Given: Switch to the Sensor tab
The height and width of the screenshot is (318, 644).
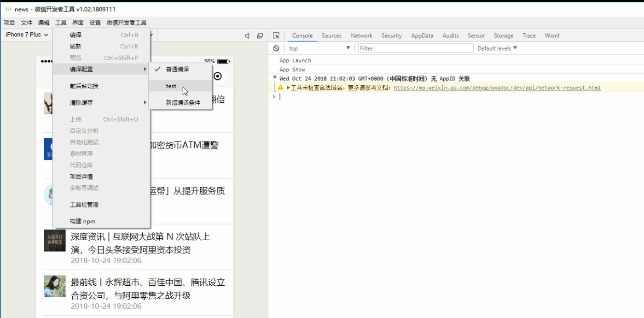Looking at the screenshot, I should pos(476,35).
